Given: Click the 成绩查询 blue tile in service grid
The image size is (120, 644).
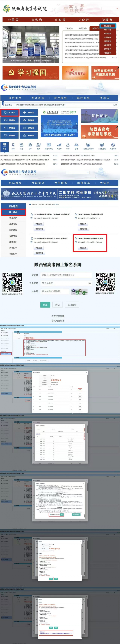Looking at the screenshot, I should point(10,120).
